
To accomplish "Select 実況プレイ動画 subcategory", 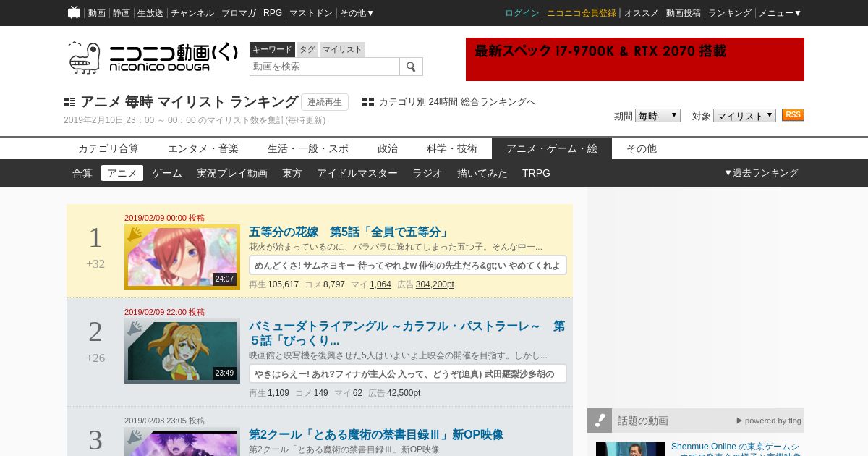I will point(232,173).
